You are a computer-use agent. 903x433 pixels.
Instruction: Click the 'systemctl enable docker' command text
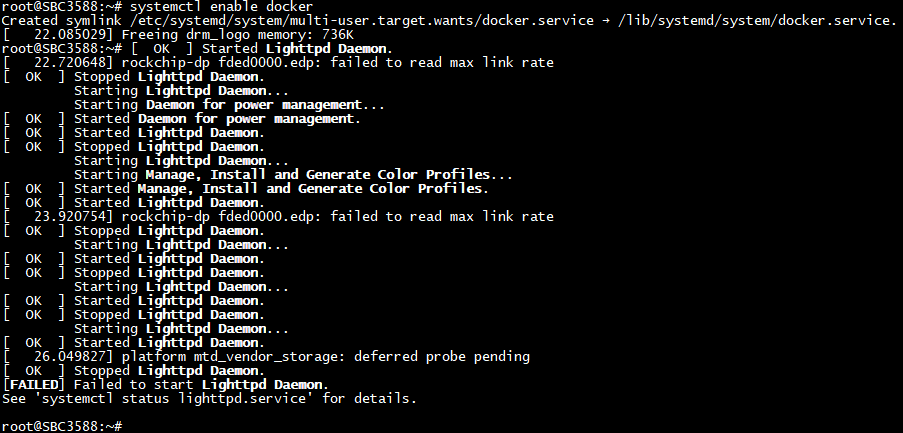pos(222,7)
